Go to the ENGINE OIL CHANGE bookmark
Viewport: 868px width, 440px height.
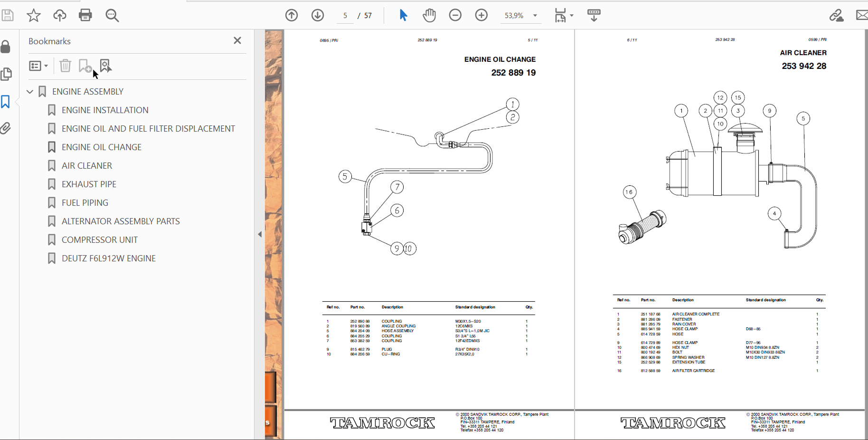pos(102,147)
